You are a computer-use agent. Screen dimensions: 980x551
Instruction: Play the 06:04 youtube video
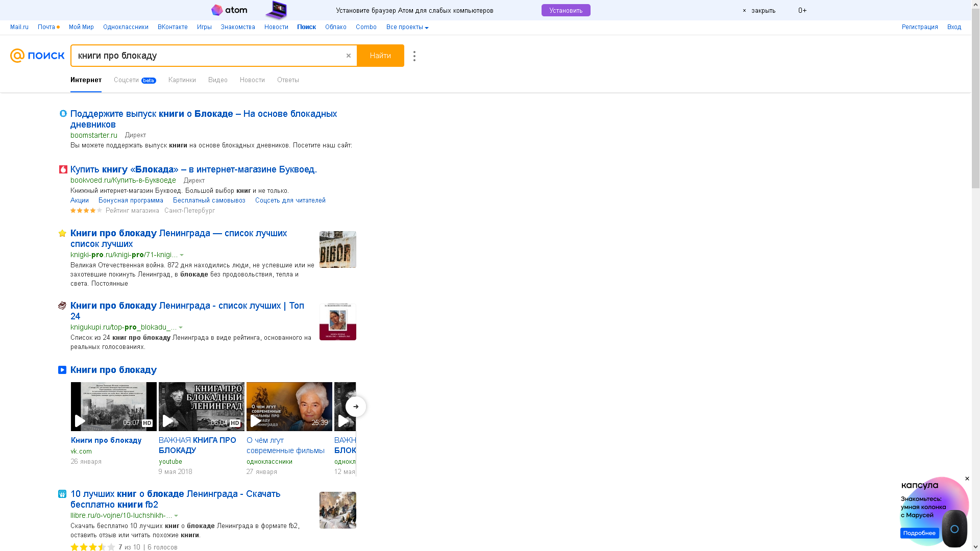pyautogui.click(x=202, y=407)
